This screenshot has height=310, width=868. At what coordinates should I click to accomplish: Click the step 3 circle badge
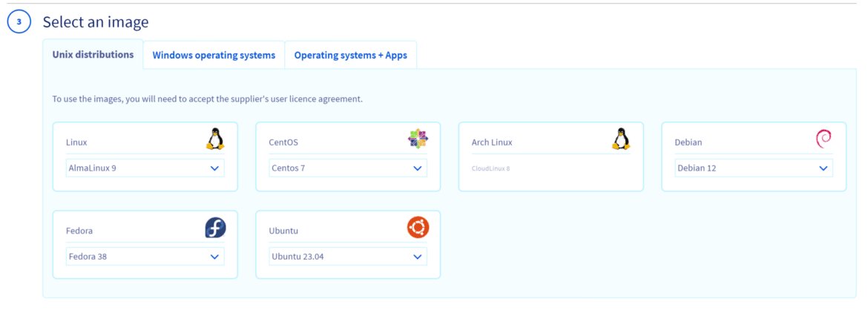(x=19, y=22)
